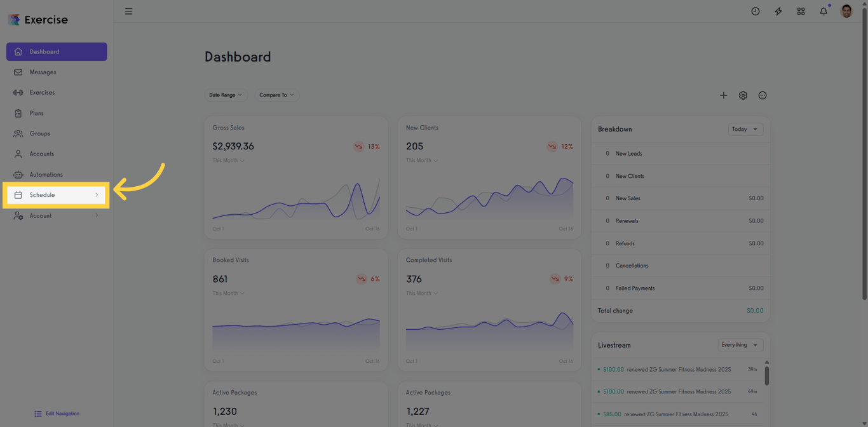Select the Groups icon in sidebar
Image resolution: width=868 pixels, height=427 pixels.
point(17,133)
